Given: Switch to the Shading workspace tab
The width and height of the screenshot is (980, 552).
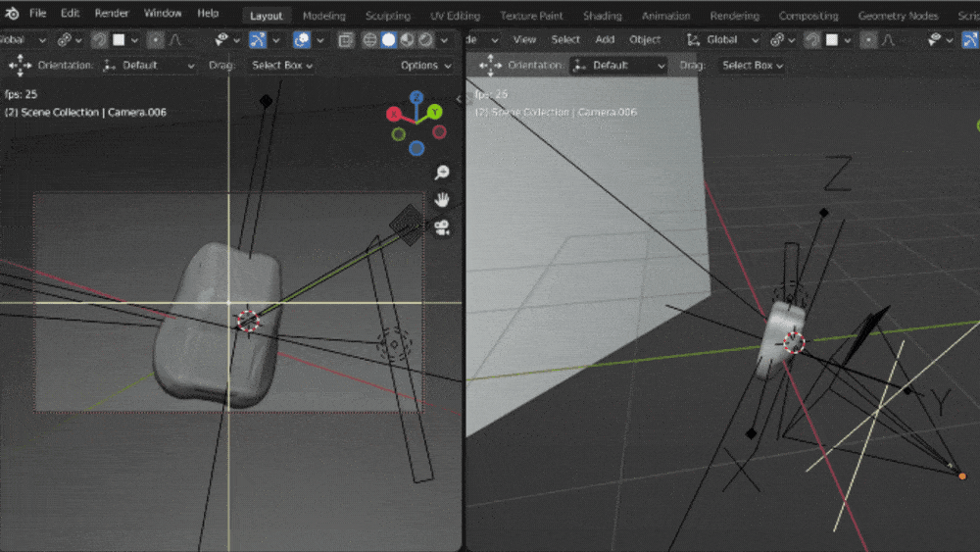Looking at the screenshot, I should pos(603,16).
